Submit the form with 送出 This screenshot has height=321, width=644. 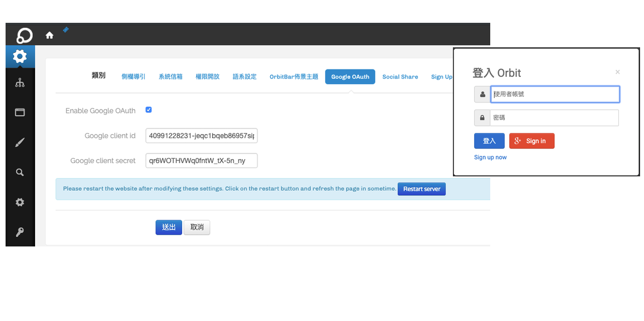pos(168,227)
